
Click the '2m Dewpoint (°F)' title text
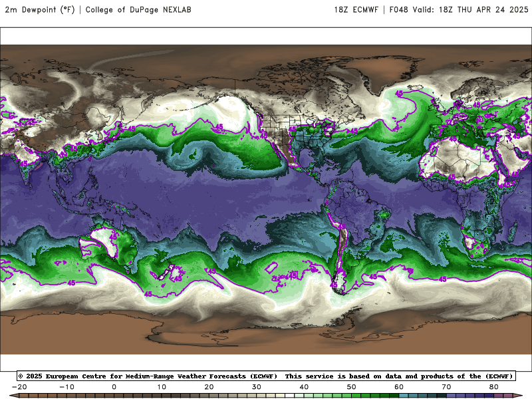pos(40,10)
